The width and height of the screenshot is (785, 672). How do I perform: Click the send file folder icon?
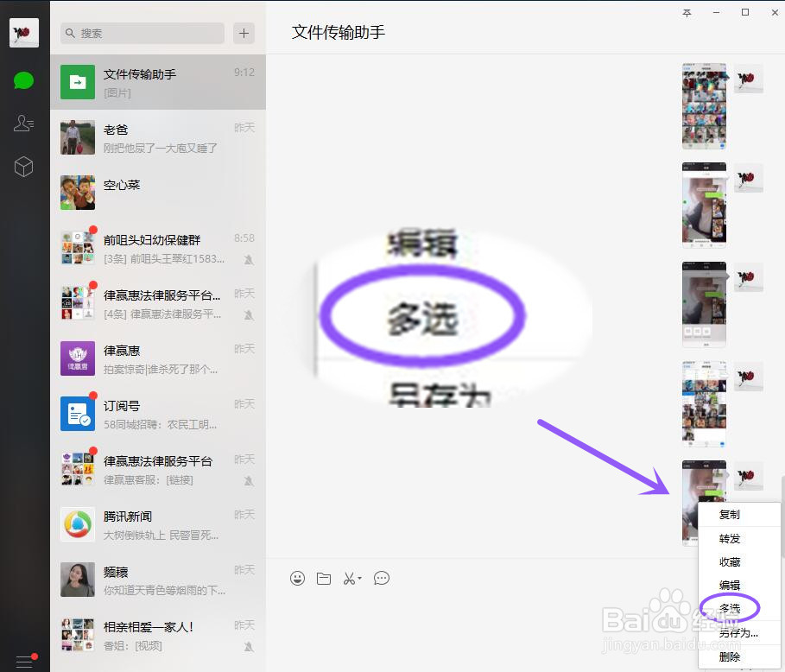coord(324,578)
